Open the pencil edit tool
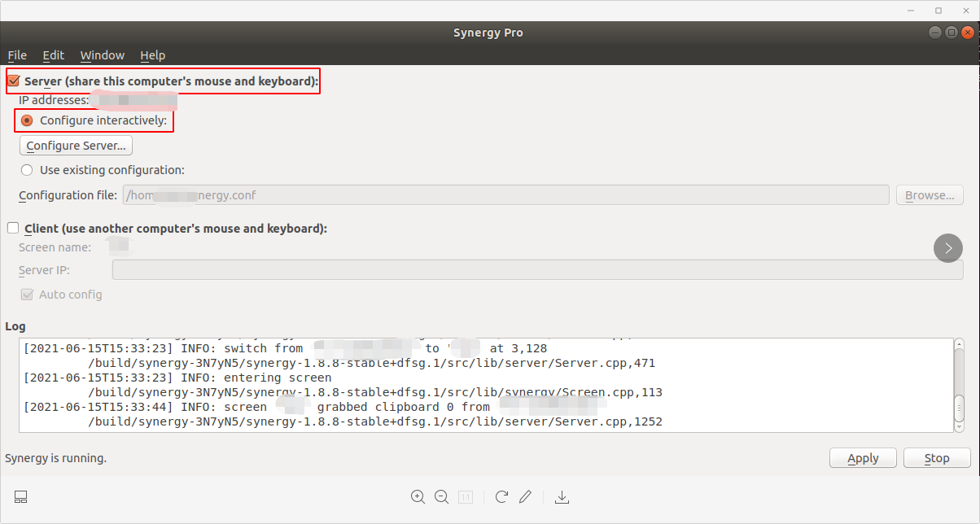The height and width of the screenshot is (524, 980). (526, 497)
